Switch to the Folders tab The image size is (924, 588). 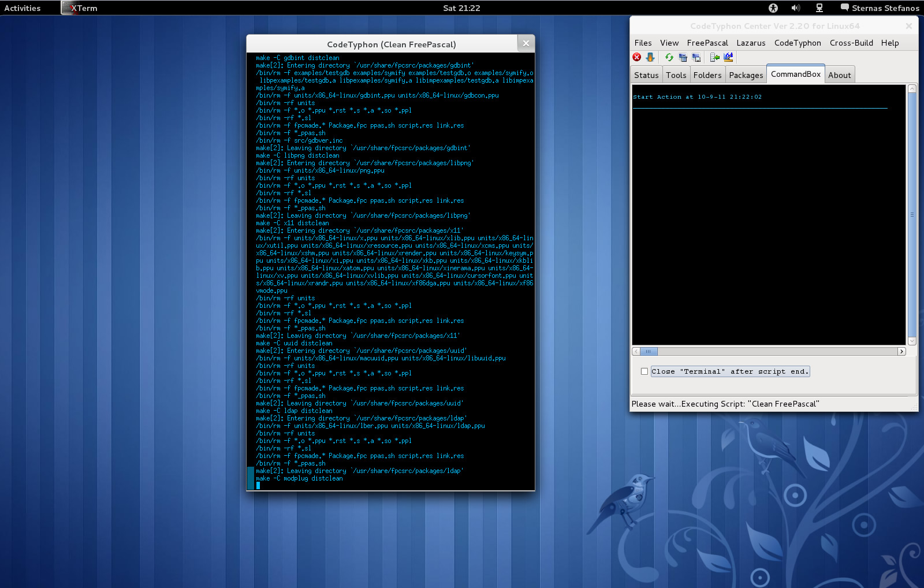707,75
